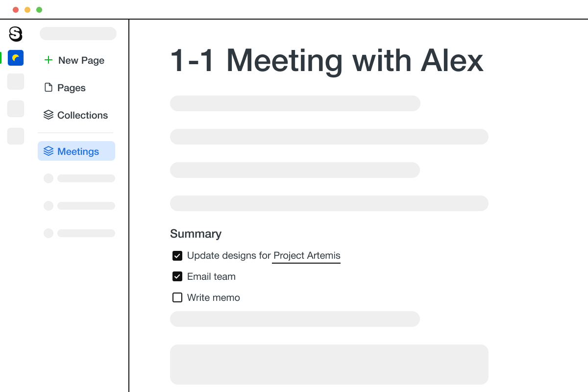Click the large content block at the page bottom
Viewport: 588px width, 392px height.
point(329,364)
